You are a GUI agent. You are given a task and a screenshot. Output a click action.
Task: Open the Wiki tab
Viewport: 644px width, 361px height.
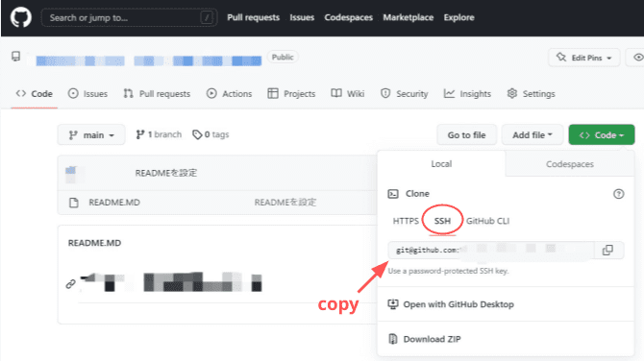pos(347,94)
